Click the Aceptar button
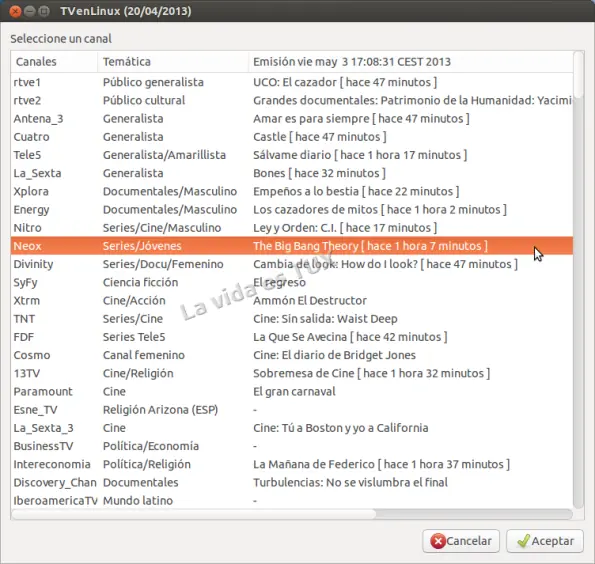The width and height of the screenshot is (595, 564). [545, 541]
